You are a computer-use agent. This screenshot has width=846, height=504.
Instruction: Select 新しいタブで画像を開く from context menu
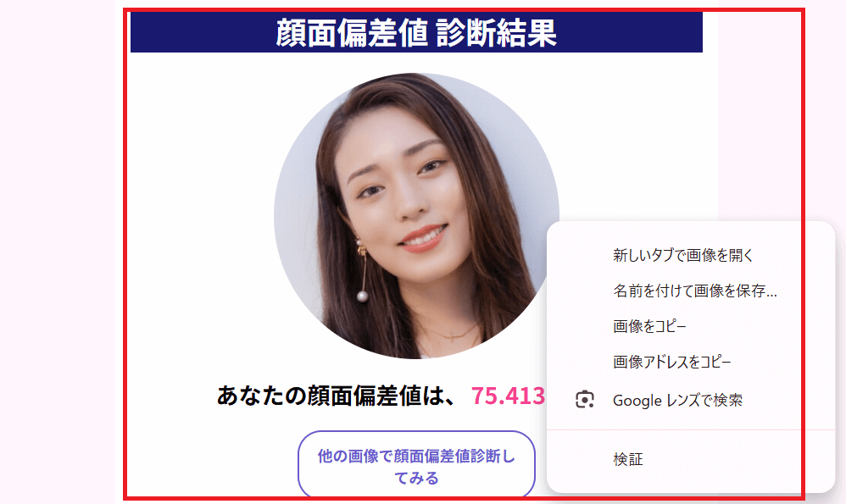[682, 255]
